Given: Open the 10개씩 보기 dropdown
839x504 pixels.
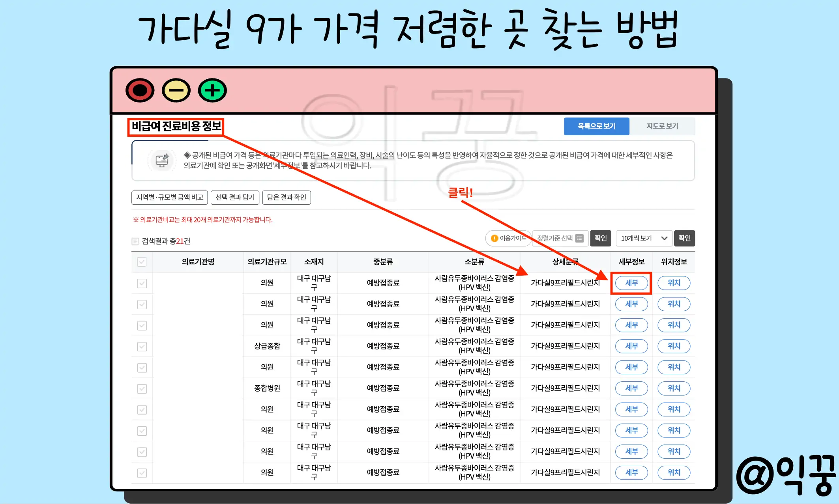Looking at the screenshot, I should click(x=644, y=238).
